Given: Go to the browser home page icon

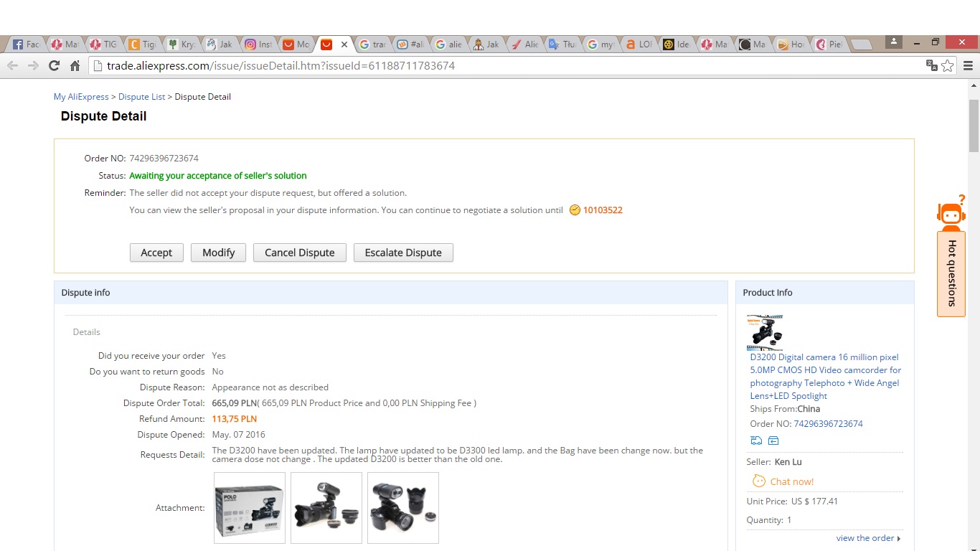Looking at the screenshot, I should 75,66.
